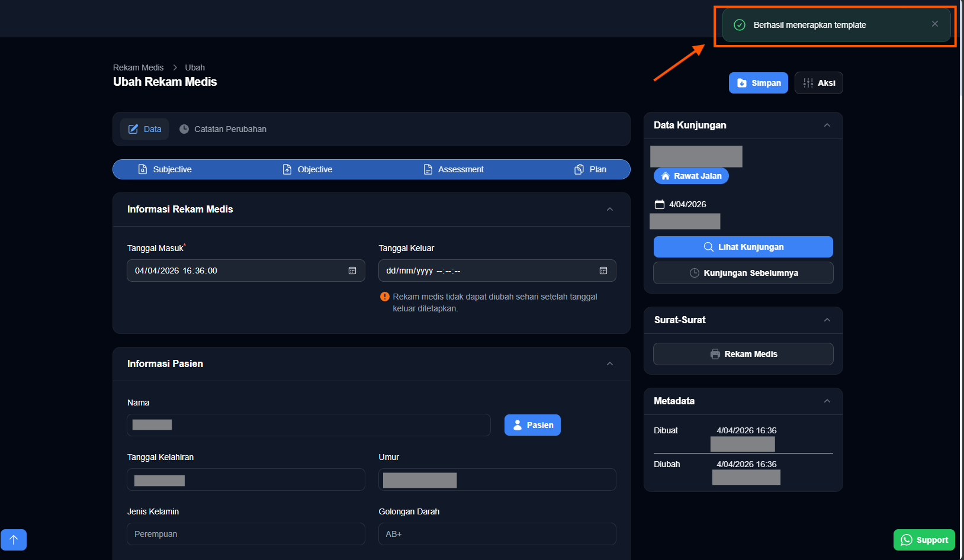The width and height of the screenshot is (964, 560).
Task: Click the Jenis Kelamin field showing Perempuan
Action: (246, 534)
